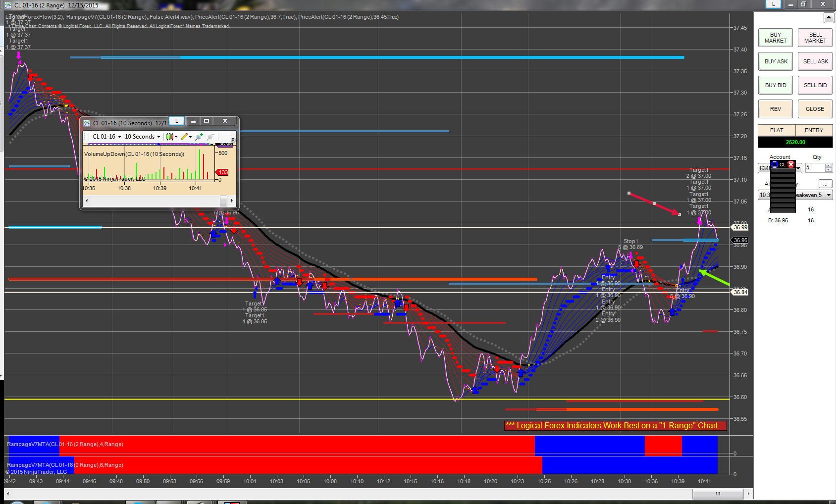The image size is (836, 504).
Task: Click the BUY BID button
Action: (x=776, y=85)
